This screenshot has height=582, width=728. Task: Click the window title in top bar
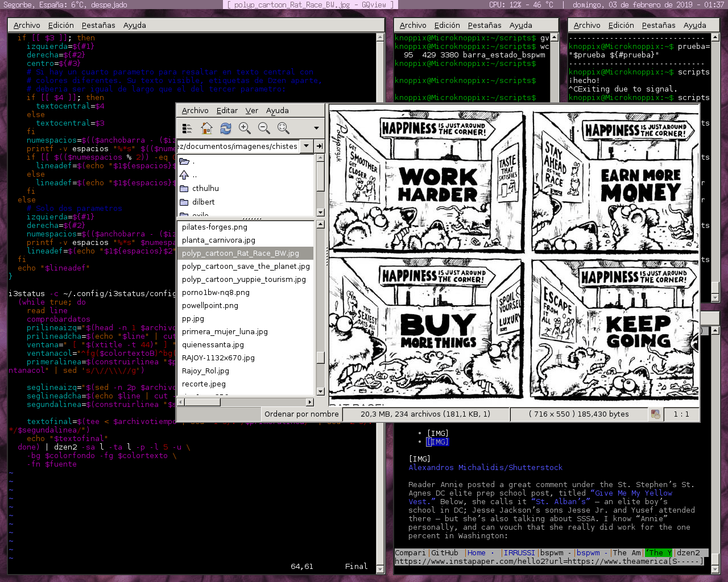pyautogui.click(x=310, y=5)
